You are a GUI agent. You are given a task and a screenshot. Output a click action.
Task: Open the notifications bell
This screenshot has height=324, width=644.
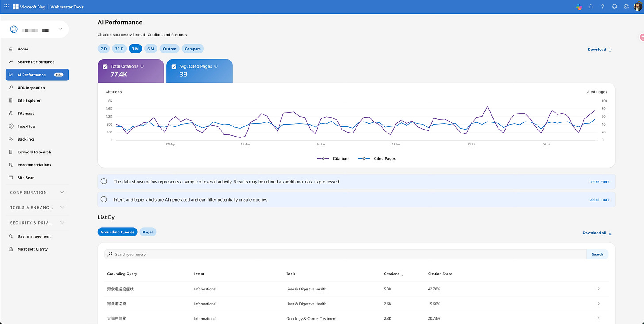(x=591, y=7)
